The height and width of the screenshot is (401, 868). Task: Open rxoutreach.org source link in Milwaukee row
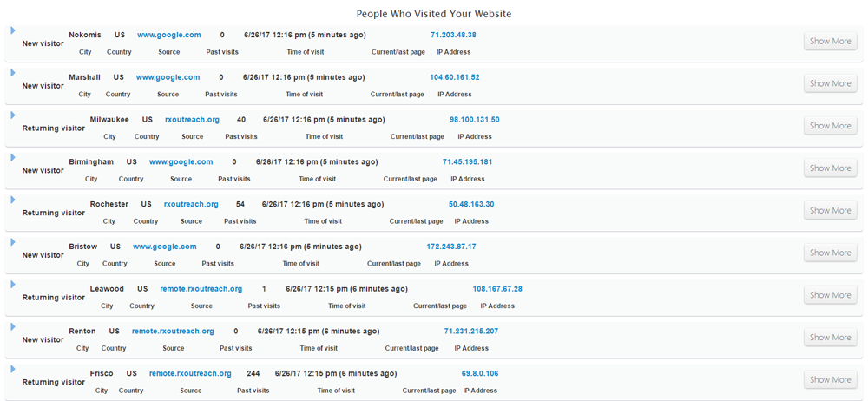192,120
